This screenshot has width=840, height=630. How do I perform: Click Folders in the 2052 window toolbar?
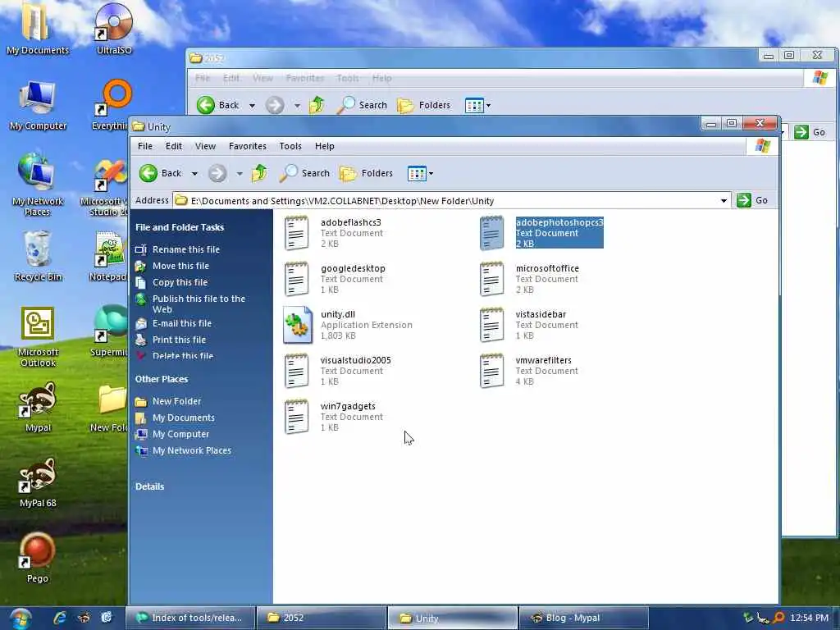coord(424,105)
